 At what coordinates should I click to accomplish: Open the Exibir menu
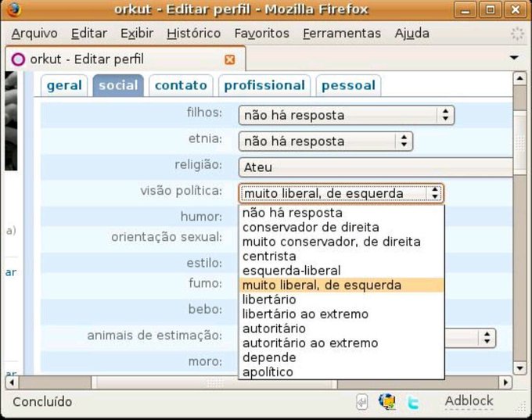137,34
